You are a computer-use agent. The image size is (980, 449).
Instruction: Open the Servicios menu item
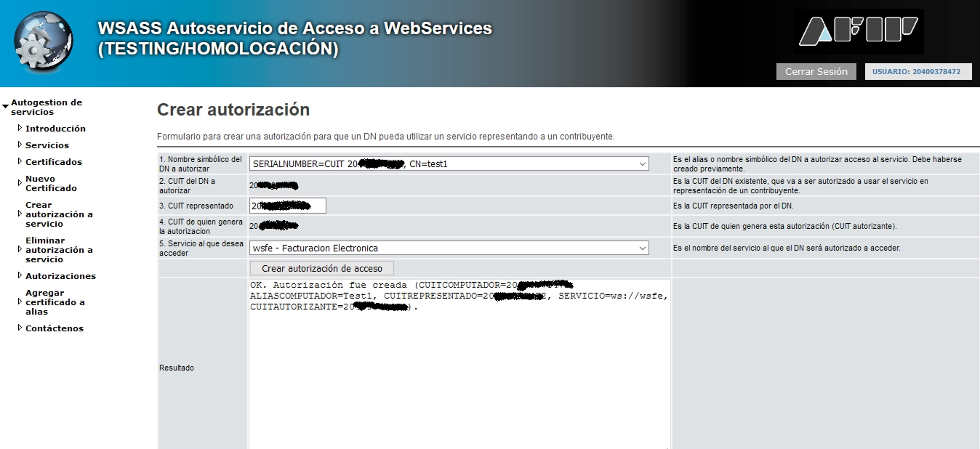pyautogui.click(x=47, y=145)
